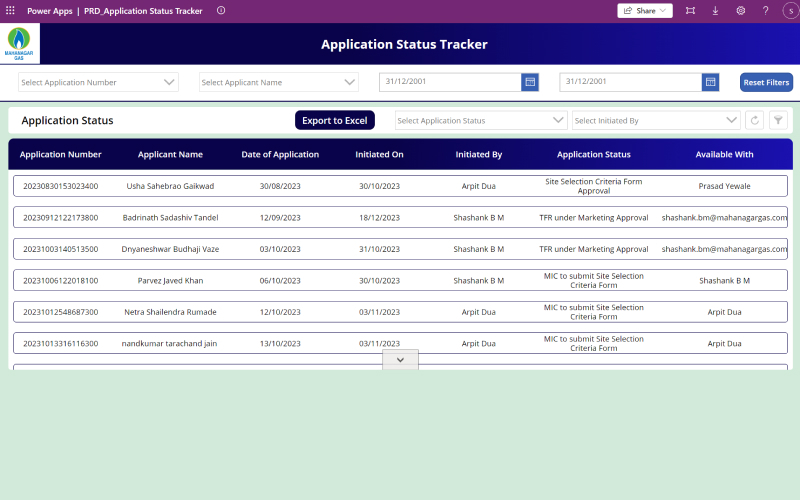Screen dimensions: 800x500
Task: Click initiated on date 18/12/2023
Action: 380,218
